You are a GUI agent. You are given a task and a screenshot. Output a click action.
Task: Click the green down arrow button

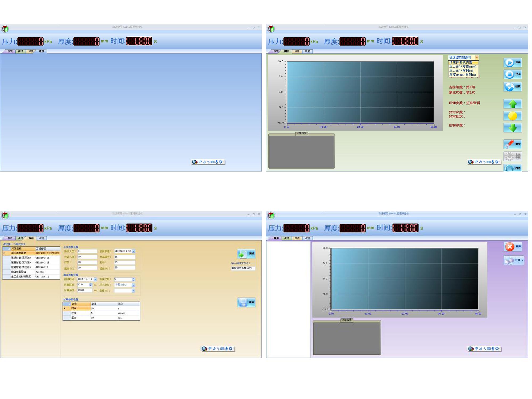(512, 128)
